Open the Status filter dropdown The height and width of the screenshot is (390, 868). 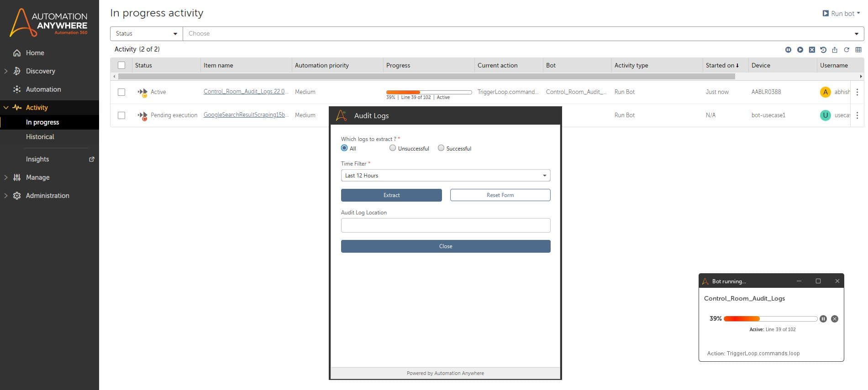pyautogui.click(x=147, y=33)
